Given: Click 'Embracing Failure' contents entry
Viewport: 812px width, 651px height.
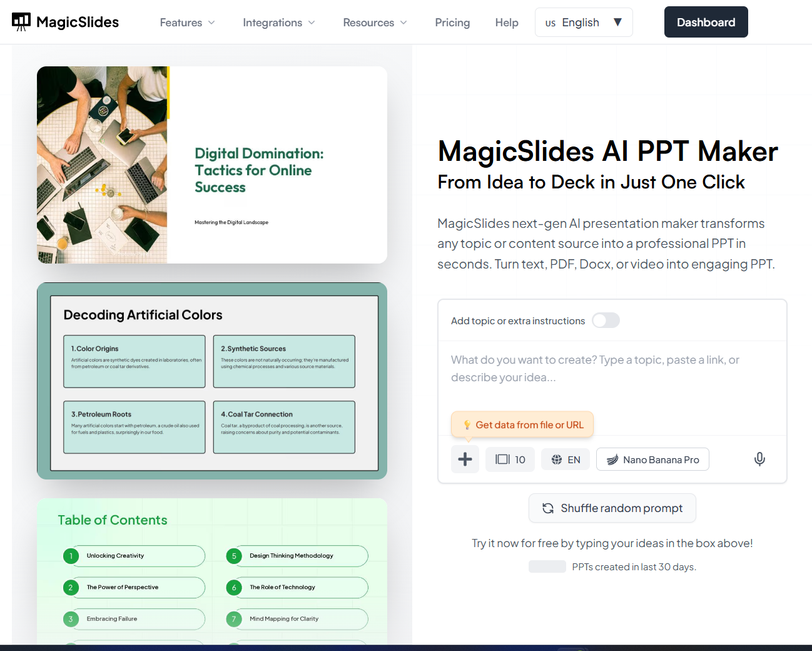Looking at the screenshot, I should coord(134,619).
